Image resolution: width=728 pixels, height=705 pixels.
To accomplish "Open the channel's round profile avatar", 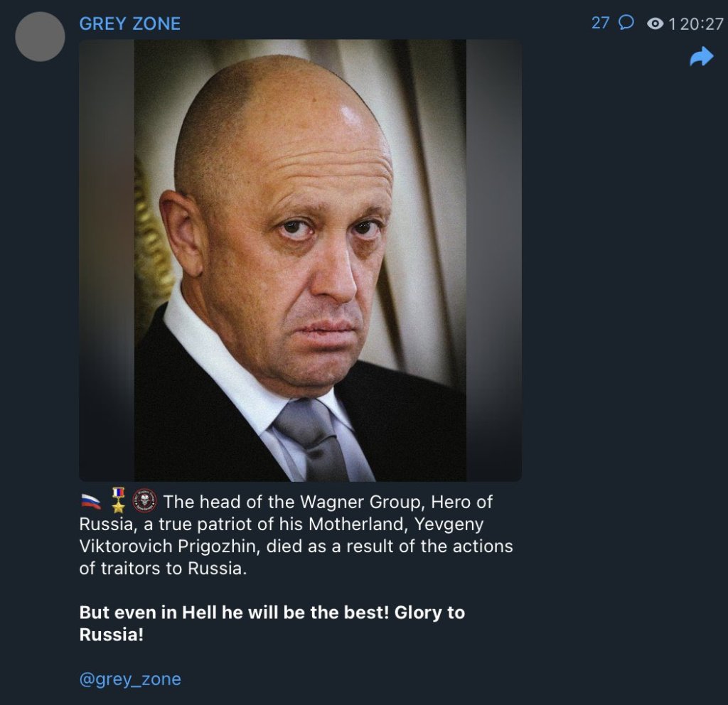I will (x=40, y=36).
